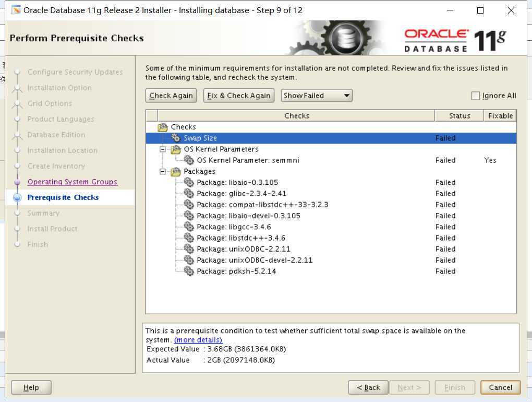Viewport: 532px width, 402px height.
Task: Click the Expected Value 3.68GB text
Action: pyautogui.click(x=247, y=349)
